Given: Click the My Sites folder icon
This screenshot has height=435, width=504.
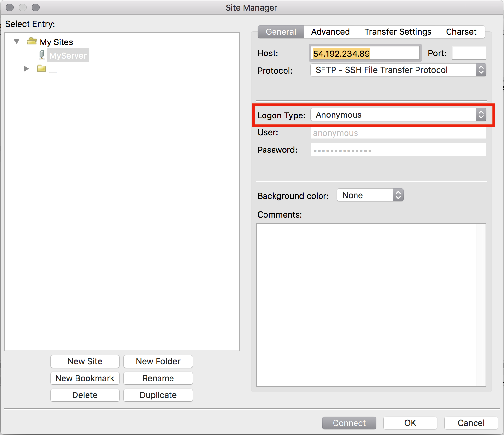Looking at the screenshot, I should [31, 41].
